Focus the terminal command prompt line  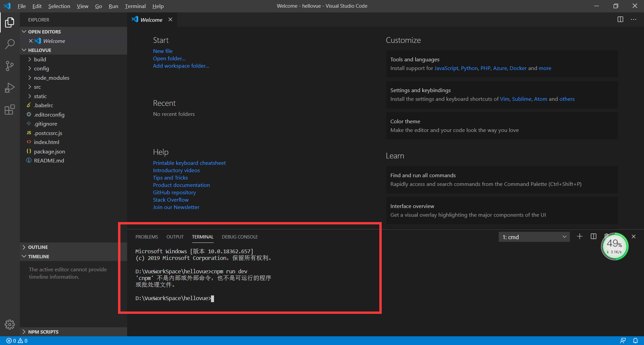pyautogui.click(x=174, y=298)
